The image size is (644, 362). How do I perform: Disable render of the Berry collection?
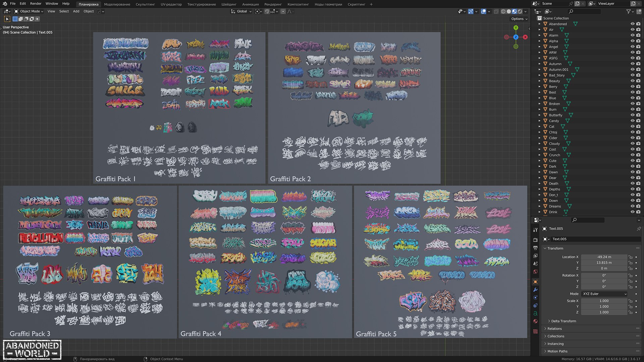tap(638, 87)
